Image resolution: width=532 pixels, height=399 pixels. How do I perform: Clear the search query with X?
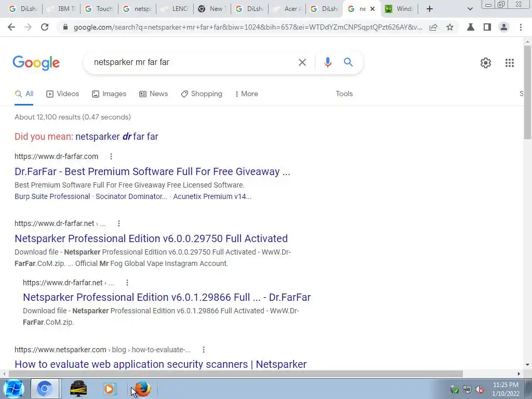pos(302,62)
